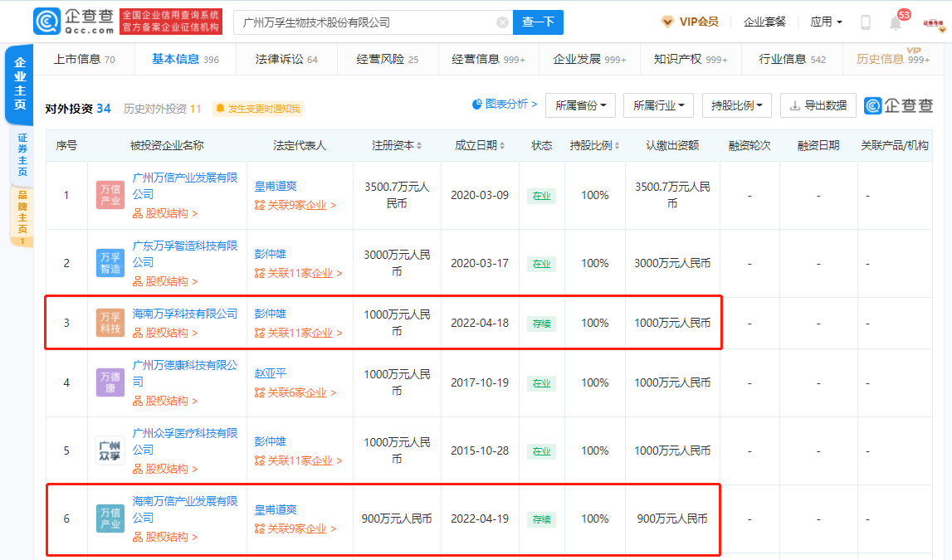The height and width of the screenshot is (560, 952).
Task: Open 股权结构 for 广东万孚智造
Action: point(165,281)
